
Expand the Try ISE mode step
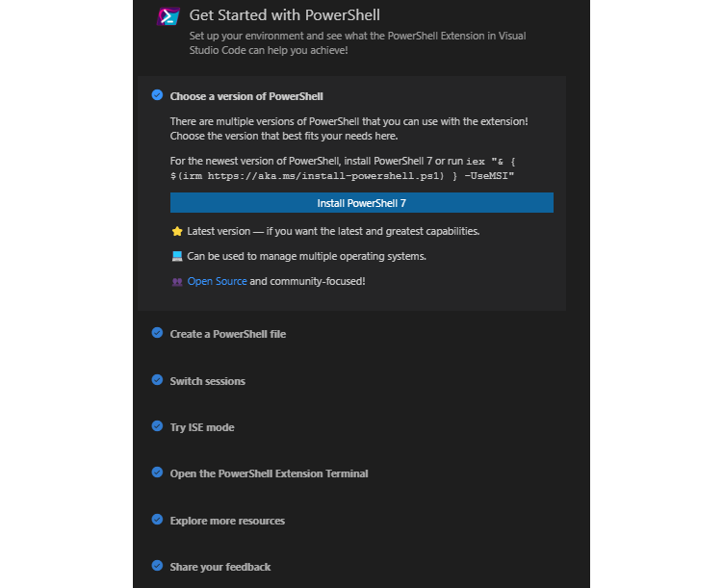click(202, 427)
